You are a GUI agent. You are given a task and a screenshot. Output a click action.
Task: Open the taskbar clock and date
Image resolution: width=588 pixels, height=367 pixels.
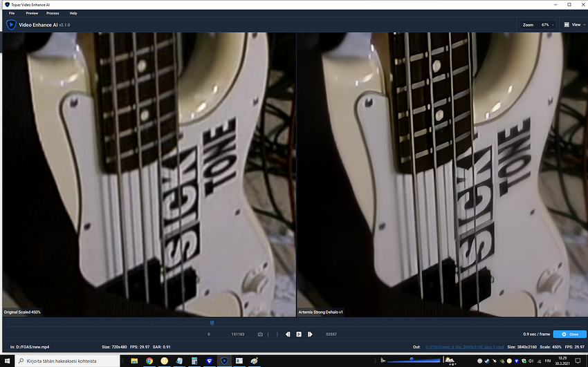click(562, 361)
